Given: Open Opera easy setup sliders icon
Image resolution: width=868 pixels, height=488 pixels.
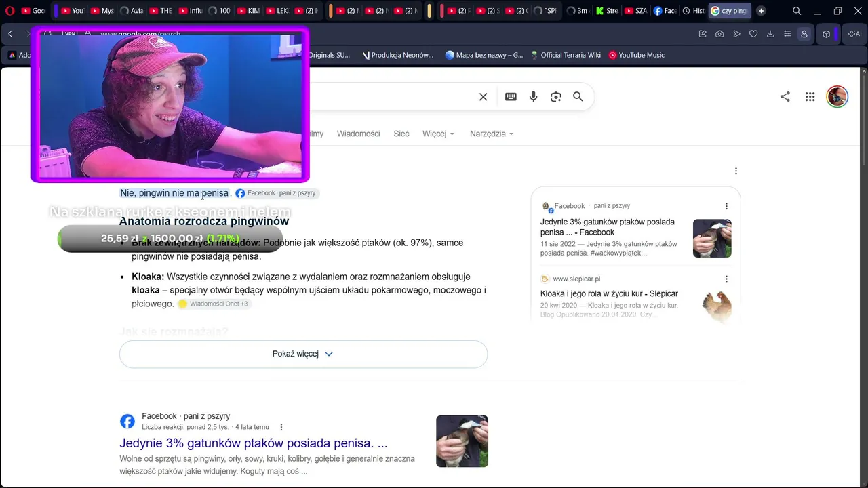Looking at the screenshot, I should pyautogui.click(x=787, y=34).
